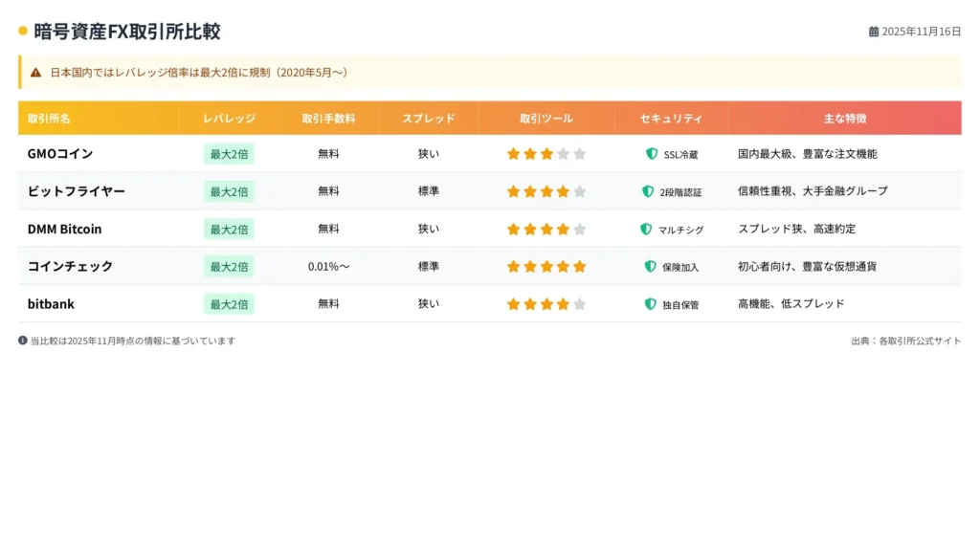Click the shield icon next to マルチシグ
980x551 pixels.
pyautogui.click(x=646, y=230)
